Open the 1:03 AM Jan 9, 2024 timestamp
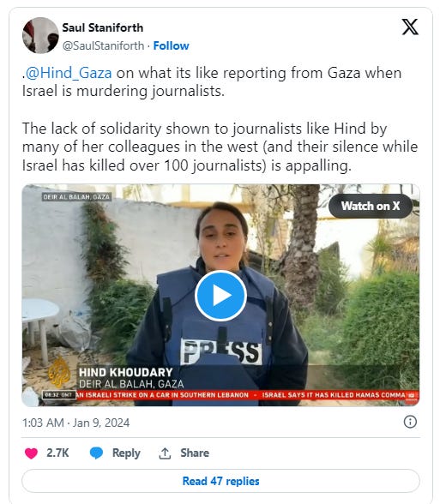This screenshot has width=446, height=504. [75, 423]
